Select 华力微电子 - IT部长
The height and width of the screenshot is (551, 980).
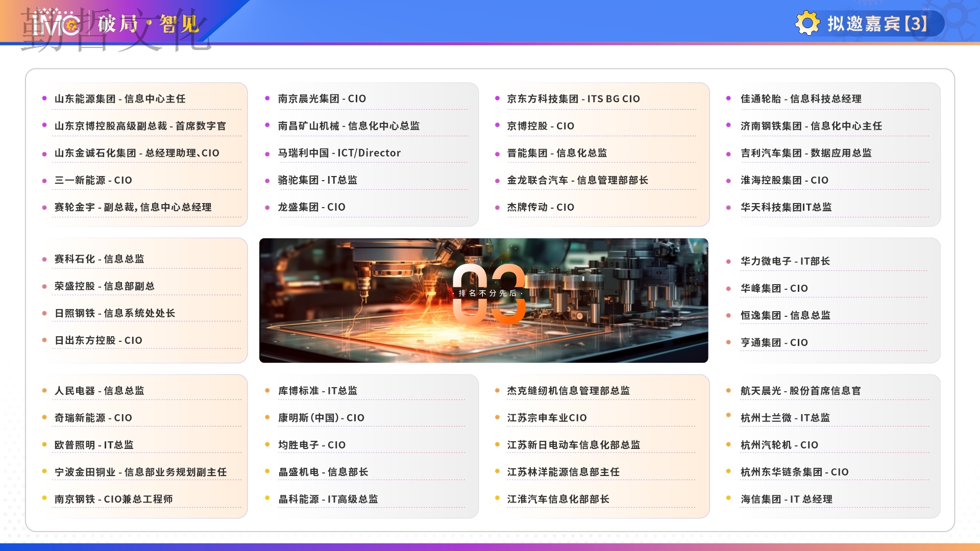click(785, 261)
